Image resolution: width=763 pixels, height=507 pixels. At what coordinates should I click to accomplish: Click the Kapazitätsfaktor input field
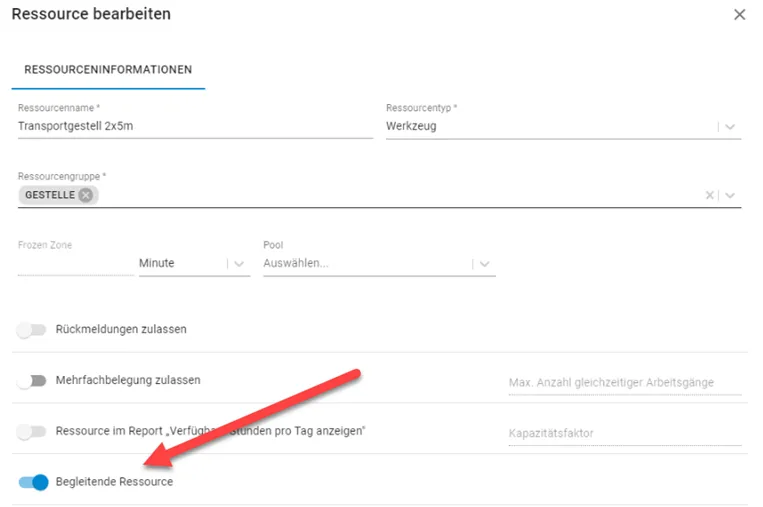625,434
